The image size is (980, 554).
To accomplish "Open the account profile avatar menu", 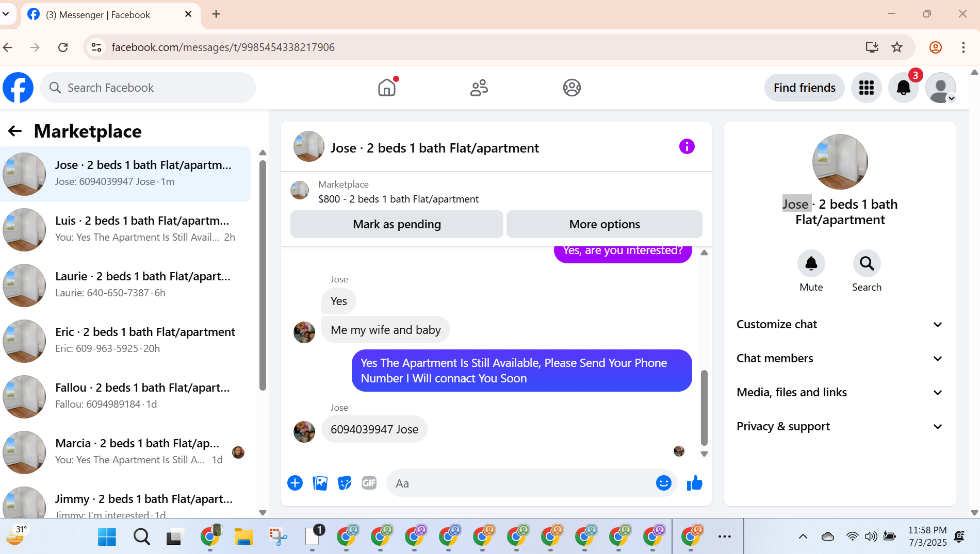I will click(x=941, y=88).
